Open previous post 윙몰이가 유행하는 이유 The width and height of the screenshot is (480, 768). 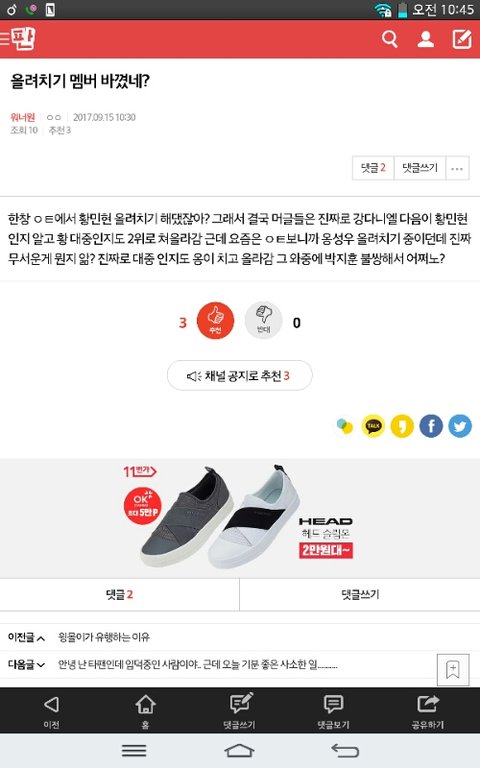[104, 637]
